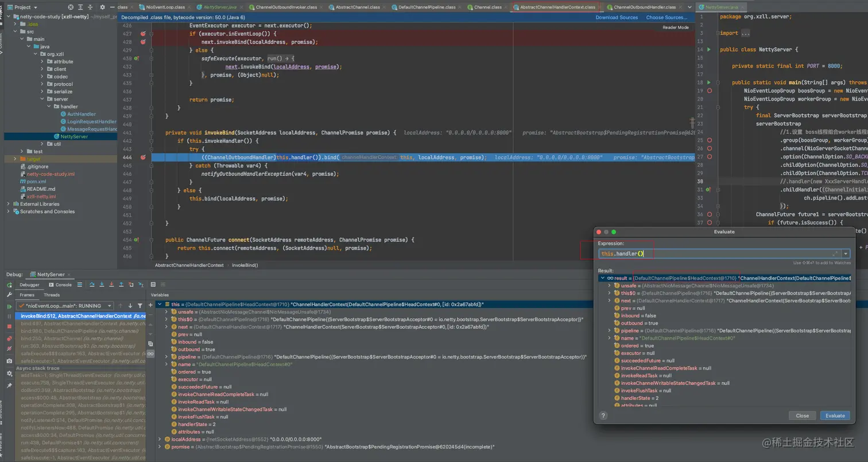Viewport: 868px width, 462px height.
Task: Click the Step Into icon
Action: point(102,284)
